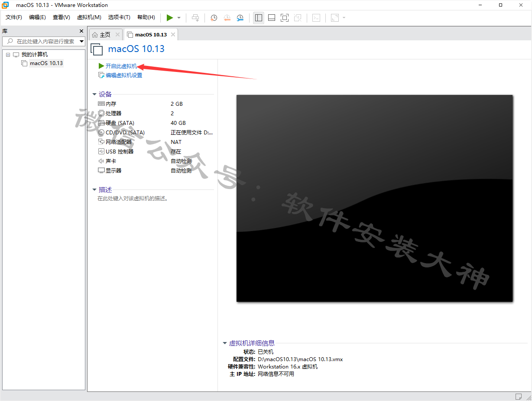Click the 网络适配器 device row
The image size is (532, 401).
(156, 142)
